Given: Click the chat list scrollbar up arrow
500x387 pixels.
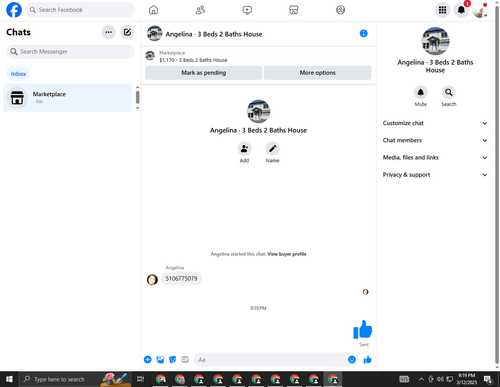Looking at the screenshot, I should coord(137,87).
